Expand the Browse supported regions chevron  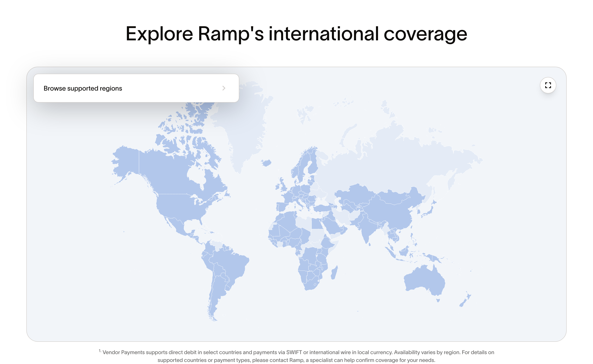(224, 88)
